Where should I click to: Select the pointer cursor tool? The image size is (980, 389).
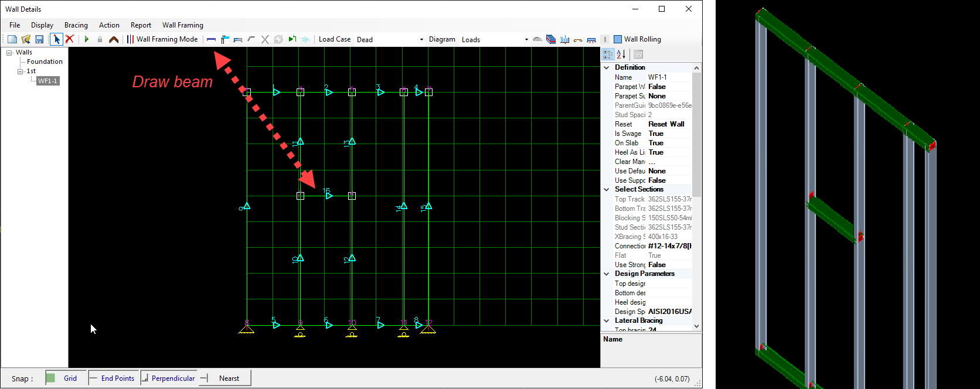pyautogui.click(x=56, y=39)
